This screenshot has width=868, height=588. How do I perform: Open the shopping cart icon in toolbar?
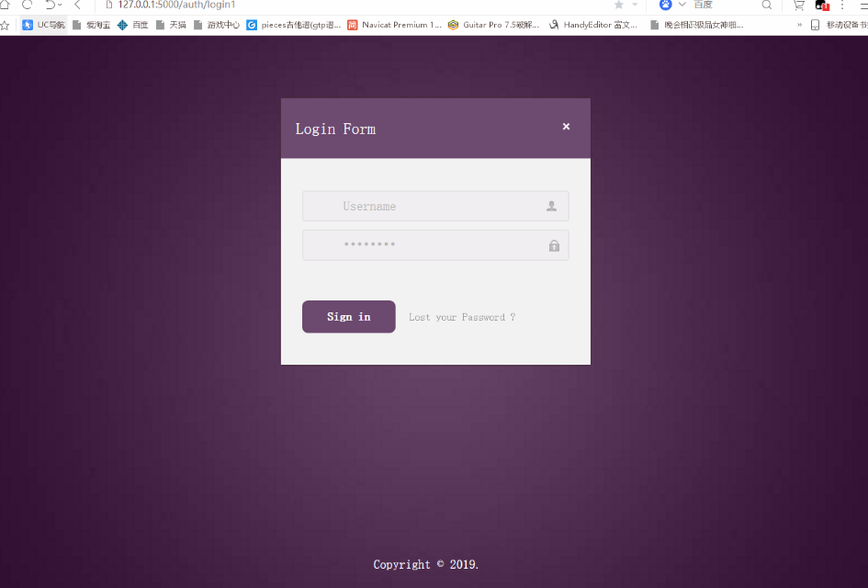799,5
